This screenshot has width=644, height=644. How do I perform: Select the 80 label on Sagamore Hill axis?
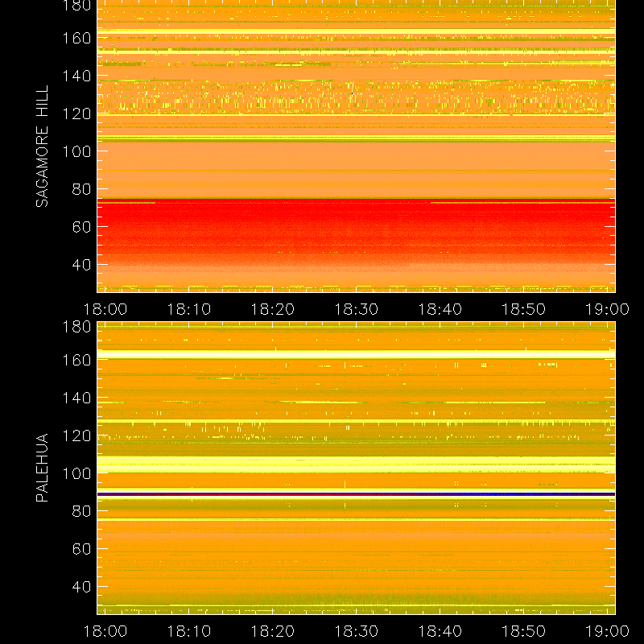pyautogui.click(x=81, y=189)
